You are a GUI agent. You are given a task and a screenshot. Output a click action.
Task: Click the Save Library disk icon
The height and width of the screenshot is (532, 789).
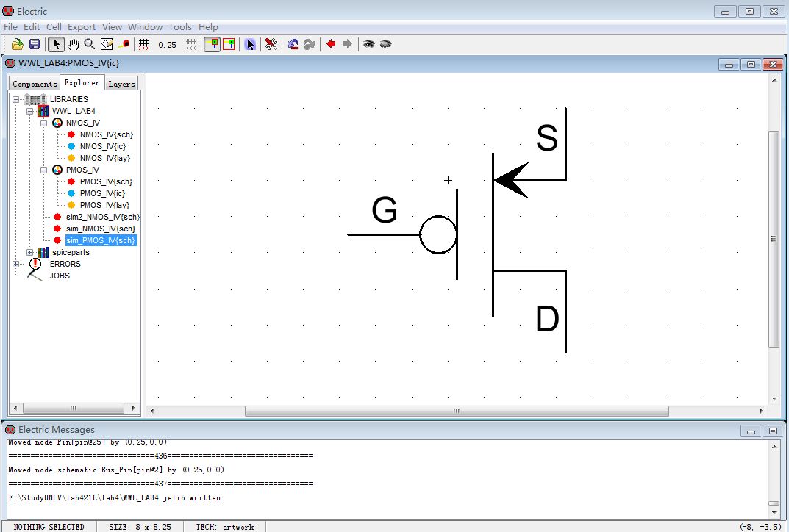tap(34, 44)
